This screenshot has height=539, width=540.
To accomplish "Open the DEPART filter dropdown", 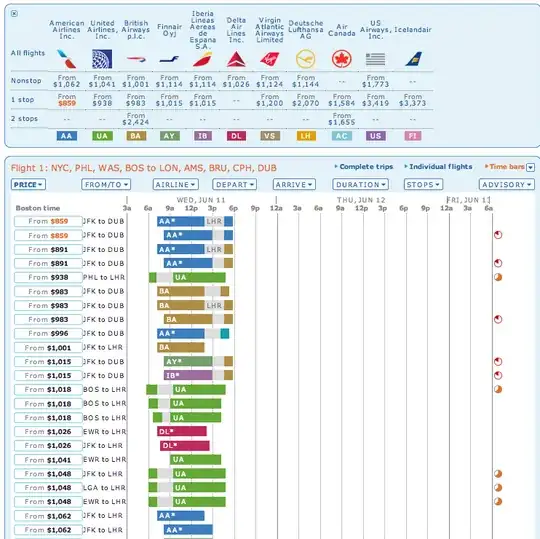I will [x=235, y=185].
